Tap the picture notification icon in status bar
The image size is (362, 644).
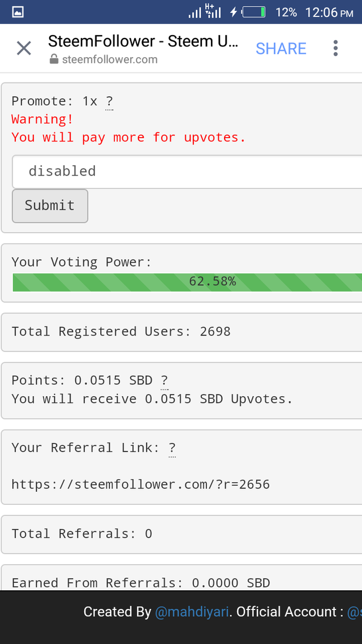18,12
